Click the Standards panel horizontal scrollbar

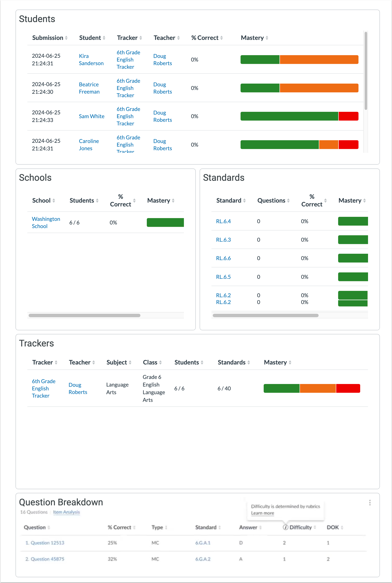[266, 315]
